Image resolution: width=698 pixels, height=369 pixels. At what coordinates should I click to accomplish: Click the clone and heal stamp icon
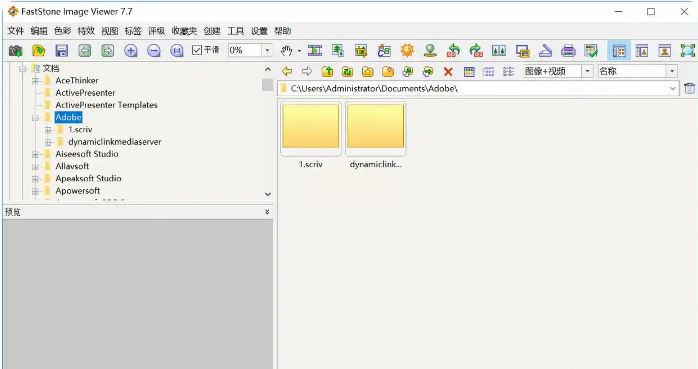tap(430, 51)
